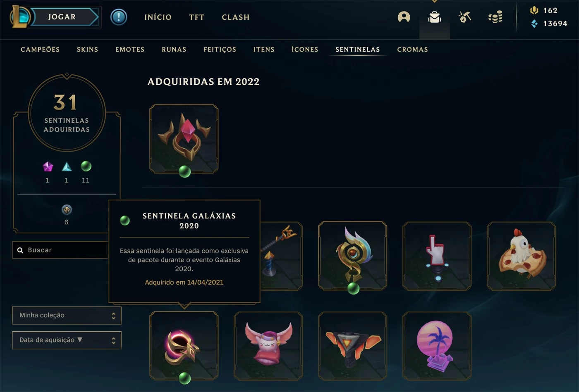Switch to the Skins tab
Screen dimensions: 579x392
coord(88,50)
